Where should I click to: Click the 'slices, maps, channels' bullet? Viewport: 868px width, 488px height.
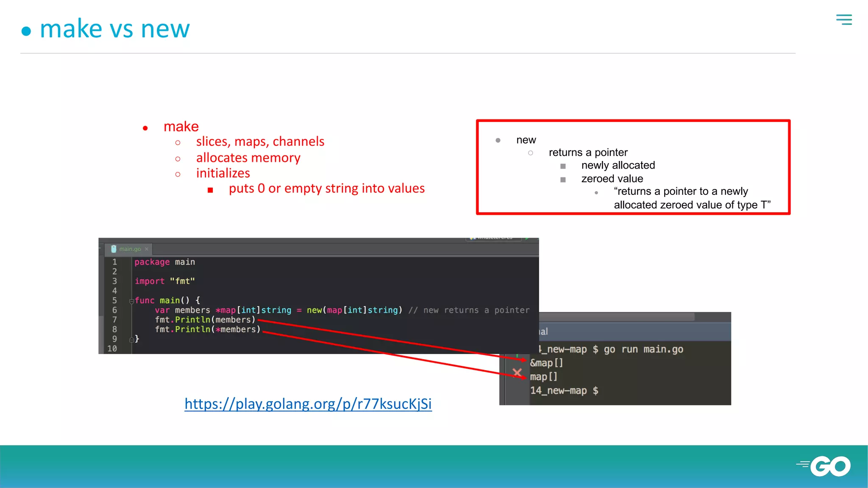(x=260, y=141)
